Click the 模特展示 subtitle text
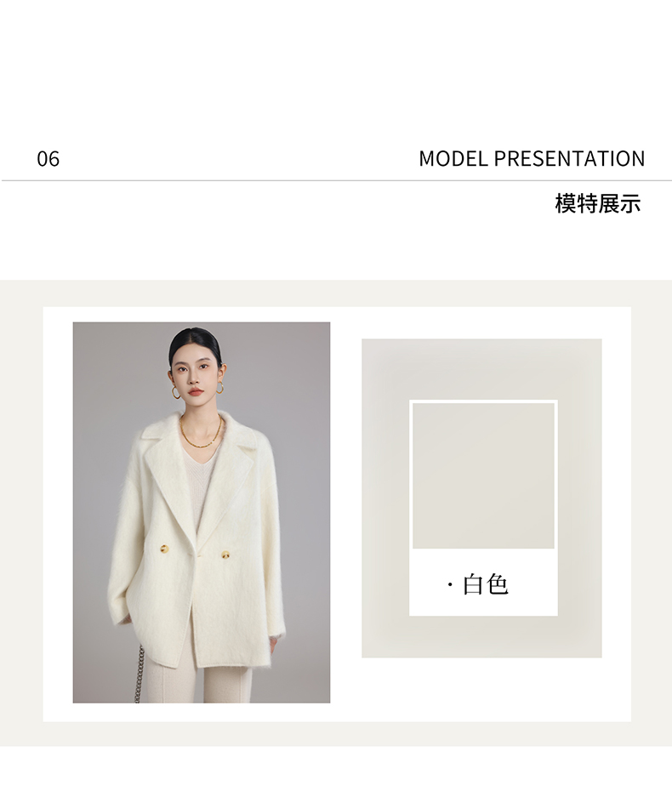 click(x=598, y=203)
